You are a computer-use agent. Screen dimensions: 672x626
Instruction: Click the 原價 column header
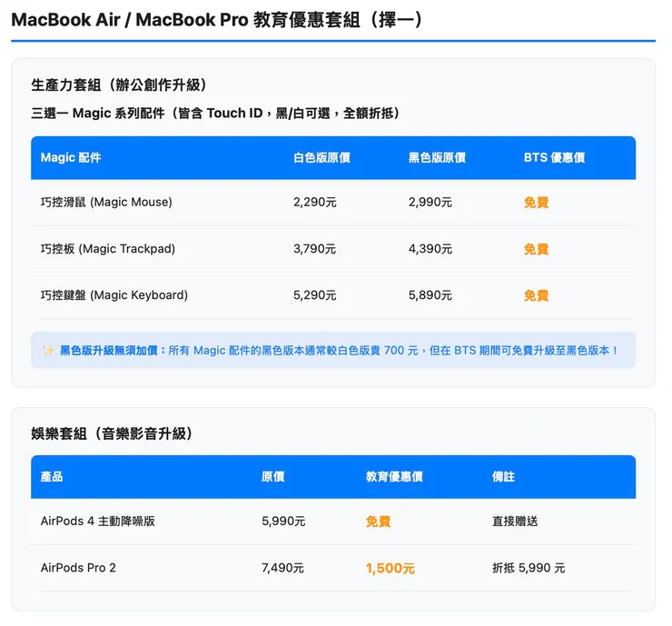click(273, 477)
